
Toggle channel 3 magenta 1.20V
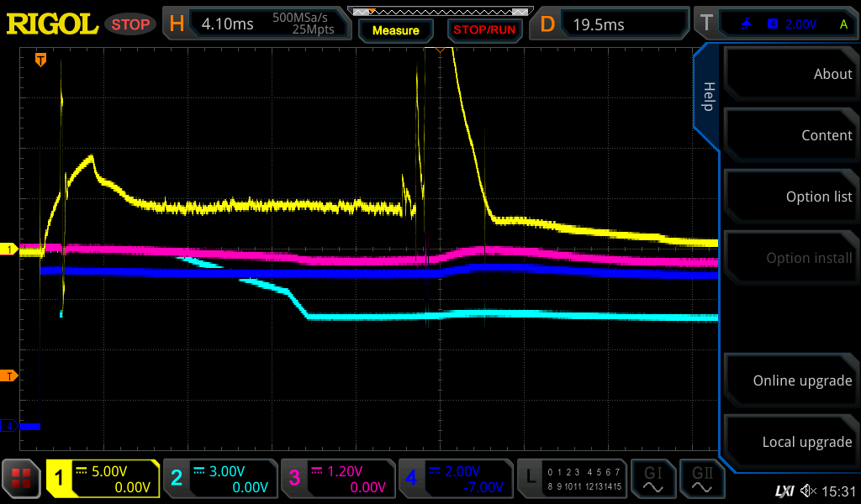pos(337,479)
